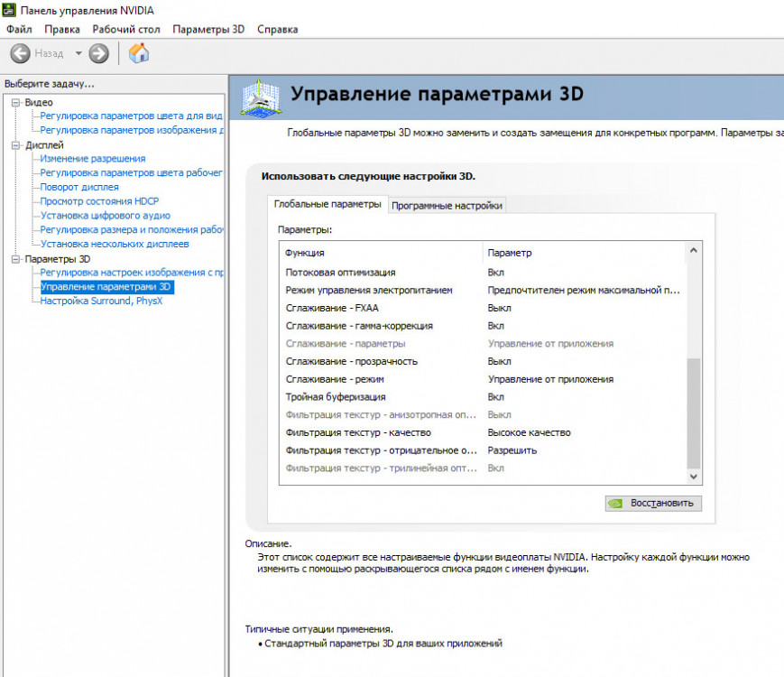Open Регулировка параметров цвета для видео link

point(131,116)
